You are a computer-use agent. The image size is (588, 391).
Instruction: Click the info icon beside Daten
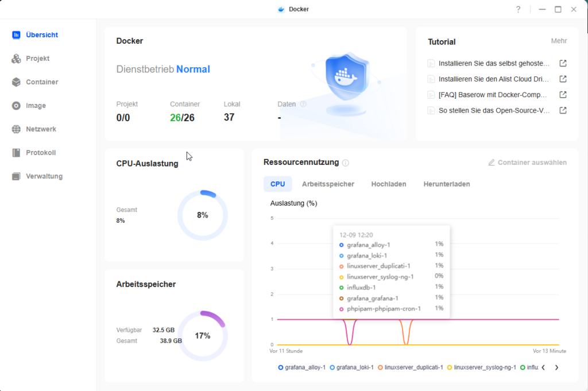[x=303, y=104]
